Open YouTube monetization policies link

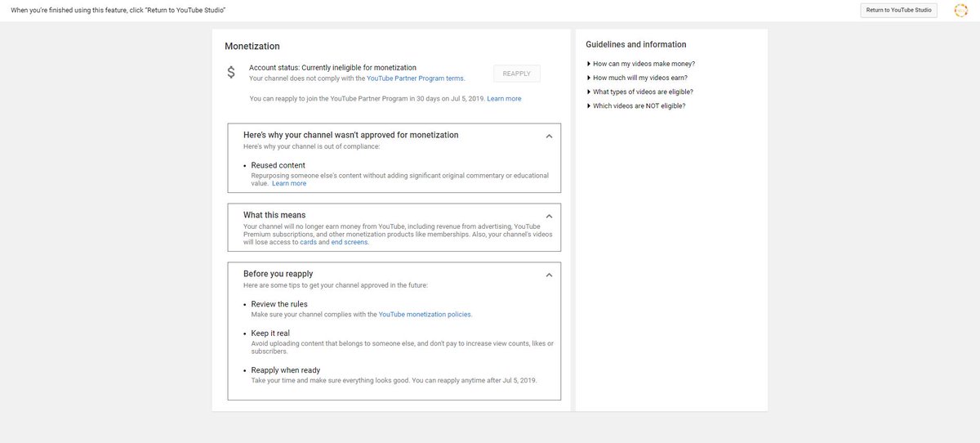(x=425, y=315)
